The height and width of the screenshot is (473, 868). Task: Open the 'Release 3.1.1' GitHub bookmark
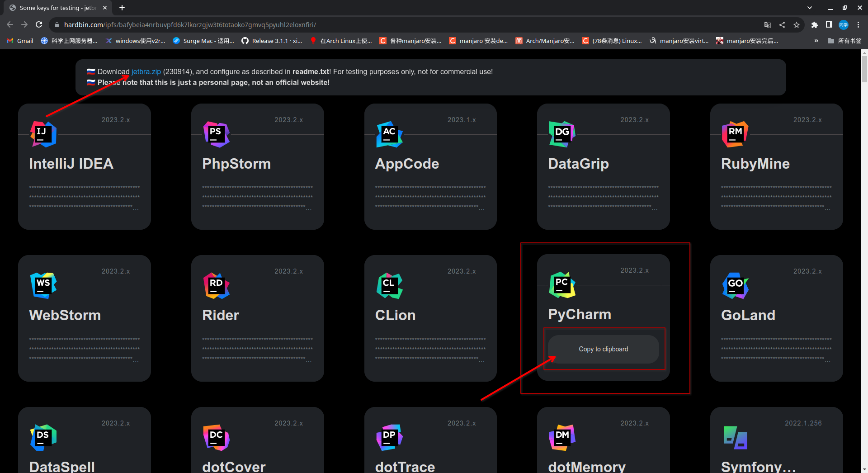[272, 41]
